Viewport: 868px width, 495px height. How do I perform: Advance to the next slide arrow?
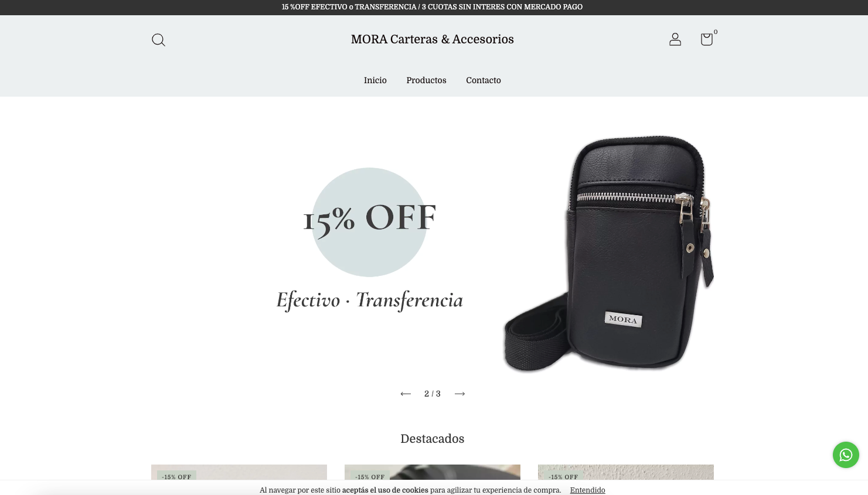460,394
